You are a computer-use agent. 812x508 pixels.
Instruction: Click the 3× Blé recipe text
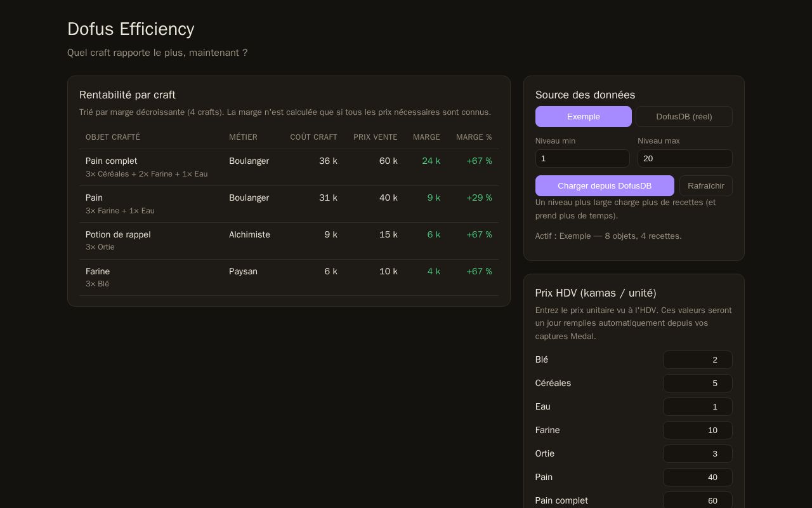pyautogui.click(x=97, y=284)
